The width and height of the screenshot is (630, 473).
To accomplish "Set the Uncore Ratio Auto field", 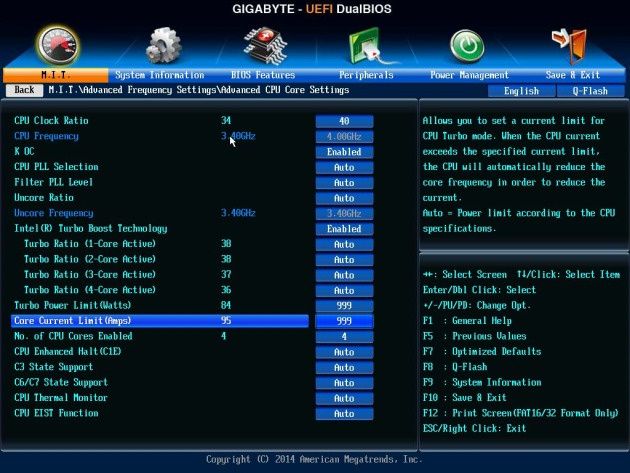I will coord(344,198).
